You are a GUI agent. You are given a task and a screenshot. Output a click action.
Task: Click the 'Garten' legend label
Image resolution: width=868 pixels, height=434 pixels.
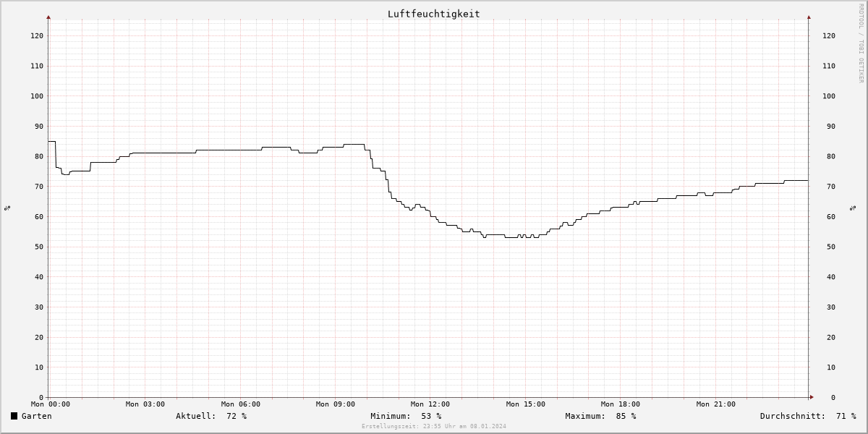point(37,416)
